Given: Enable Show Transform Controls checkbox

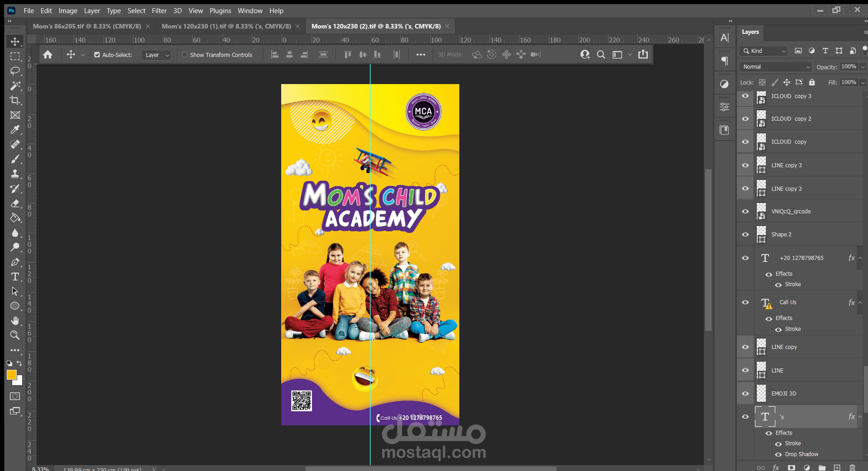Looking at the screenshot, I should [184, 55].
